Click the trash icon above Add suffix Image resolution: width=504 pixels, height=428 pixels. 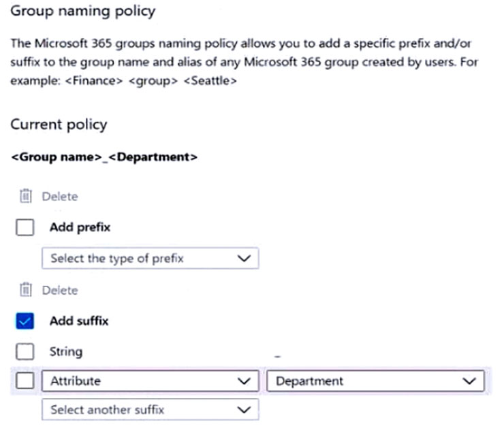click(26, 290)
